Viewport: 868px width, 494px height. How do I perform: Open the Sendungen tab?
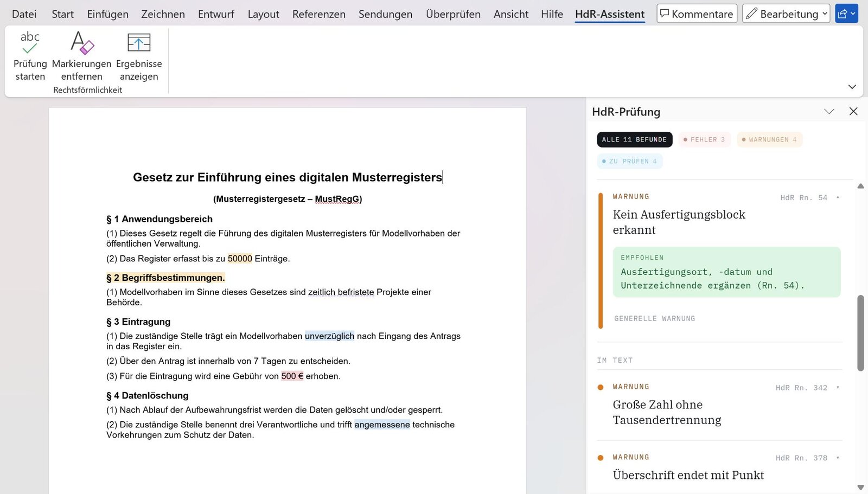(385, 14)
